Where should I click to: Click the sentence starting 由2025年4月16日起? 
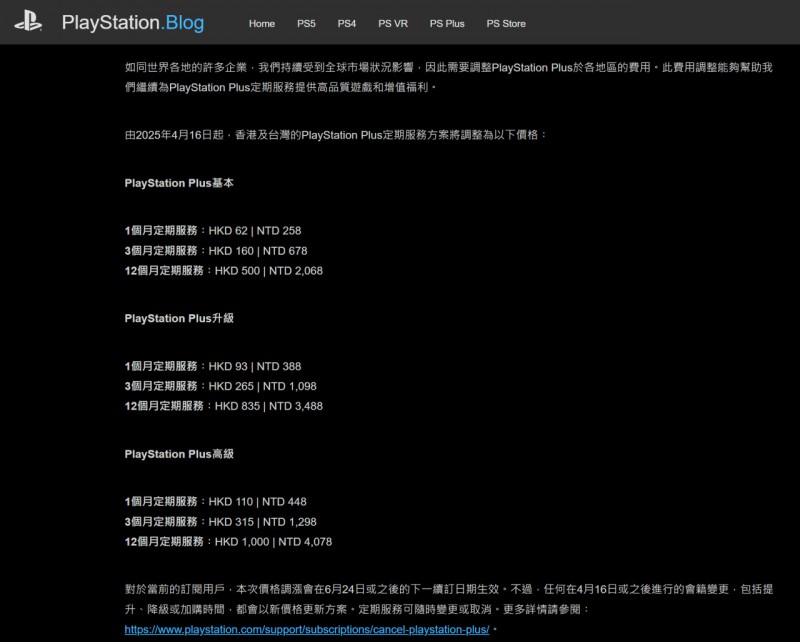click(336, 135)
